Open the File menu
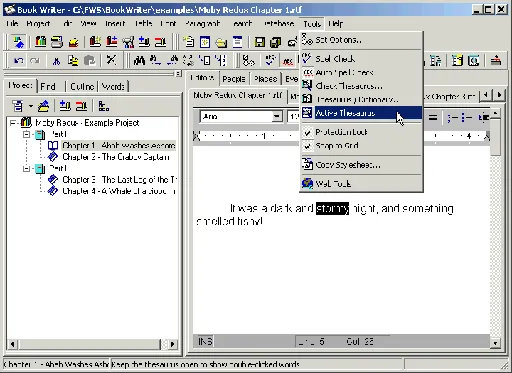512x373 pixels. (12, 24)
